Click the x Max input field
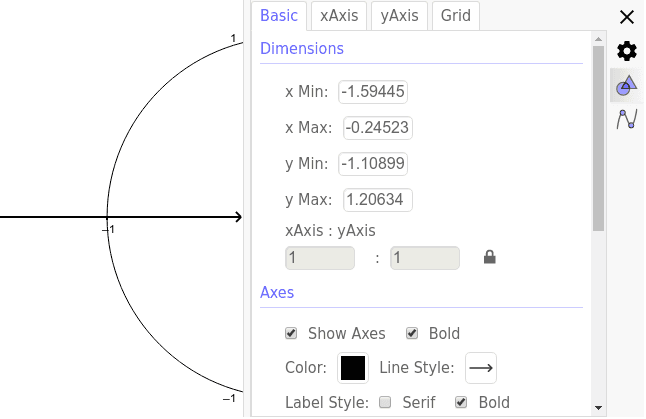The image size is (646, 419). [x=378, y=128]
